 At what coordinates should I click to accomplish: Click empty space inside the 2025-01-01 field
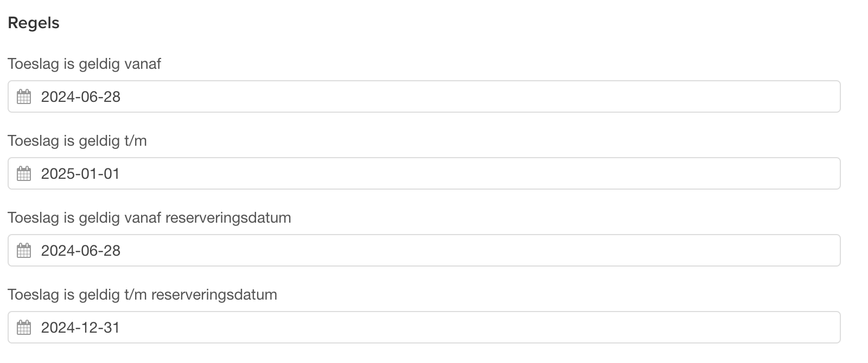477,174
